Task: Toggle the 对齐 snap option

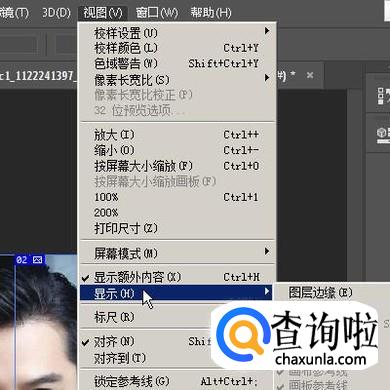Action: coord(176,341)
